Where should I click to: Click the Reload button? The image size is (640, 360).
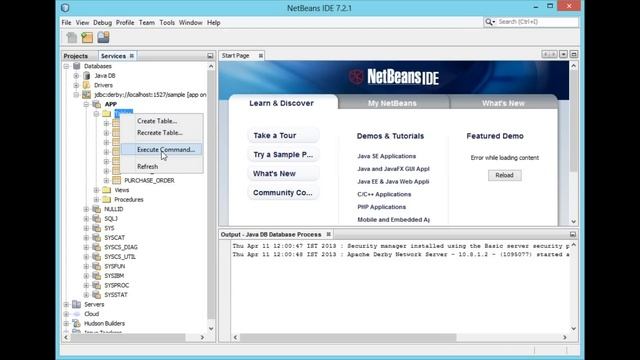pos(504,175)
